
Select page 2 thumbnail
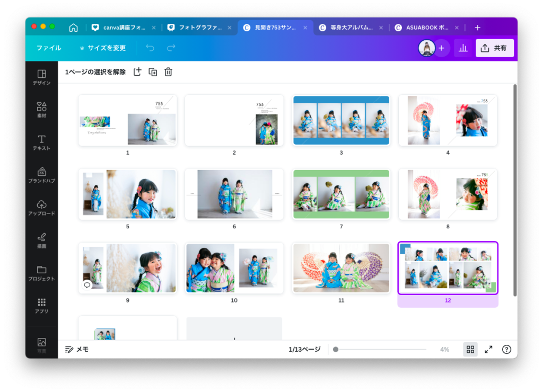pos(234,120)
